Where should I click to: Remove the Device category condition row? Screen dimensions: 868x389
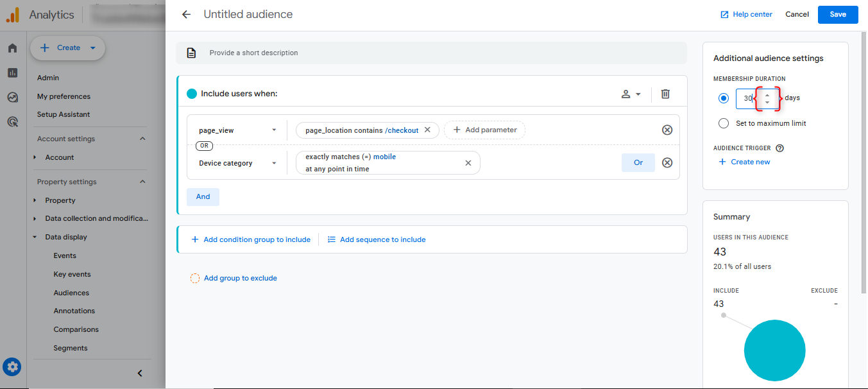tap(667, 162)
